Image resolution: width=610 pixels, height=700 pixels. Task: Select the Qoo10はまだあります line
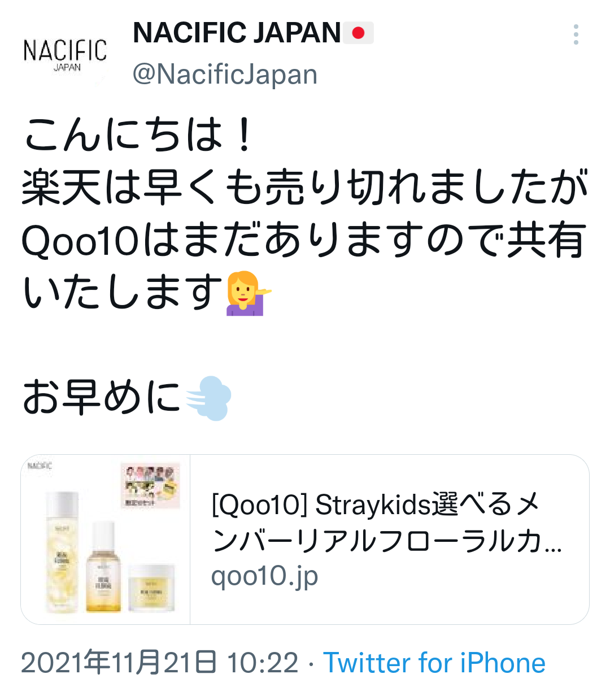303,240
